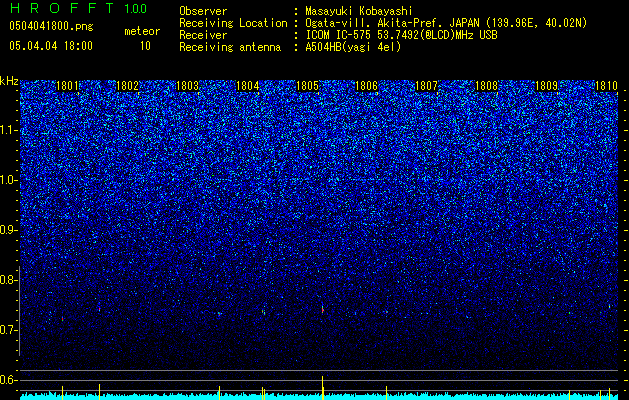Click the red meteor echo spot below 1805
Image resolution: width=629 pixels, height=400 pixels.
pos(323,310)
